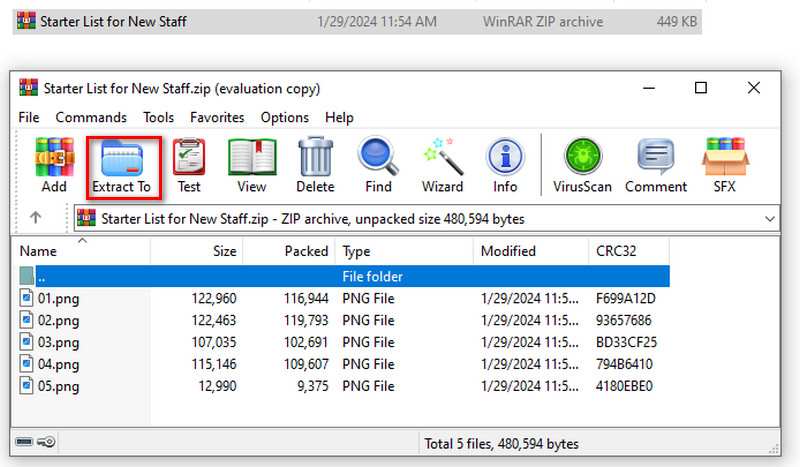Sort by the CRC32 column header
Image resolution: width=800 pixels, height=467 pixels.
[629, 251]
